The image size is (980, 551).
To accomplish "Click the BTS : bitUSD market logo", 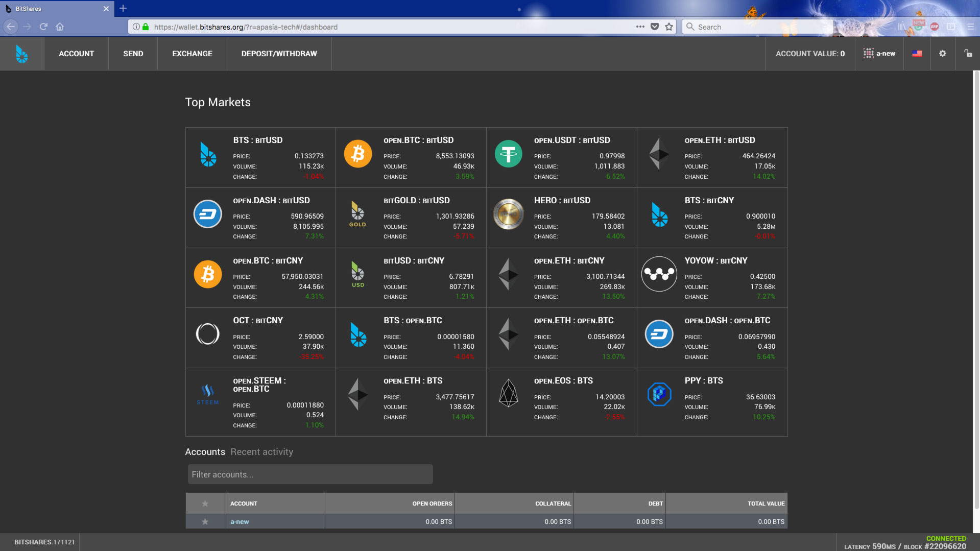I will (208, 154).
